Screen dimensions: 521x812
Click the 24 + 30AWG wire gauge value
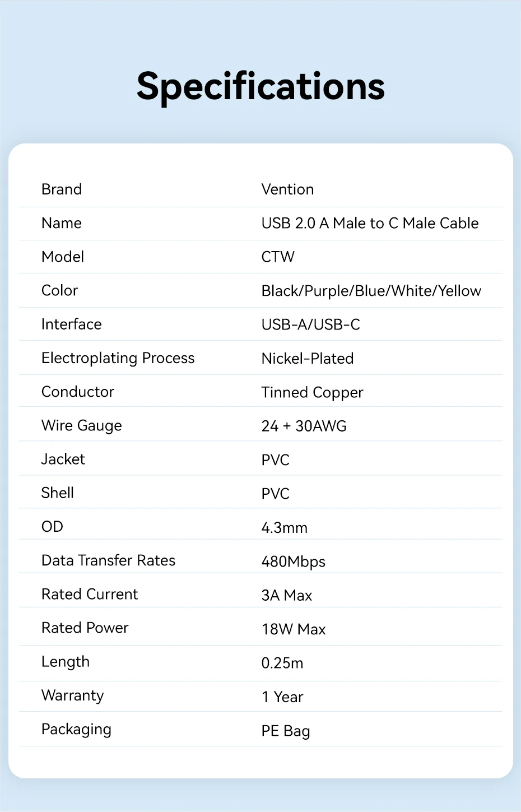304,426
